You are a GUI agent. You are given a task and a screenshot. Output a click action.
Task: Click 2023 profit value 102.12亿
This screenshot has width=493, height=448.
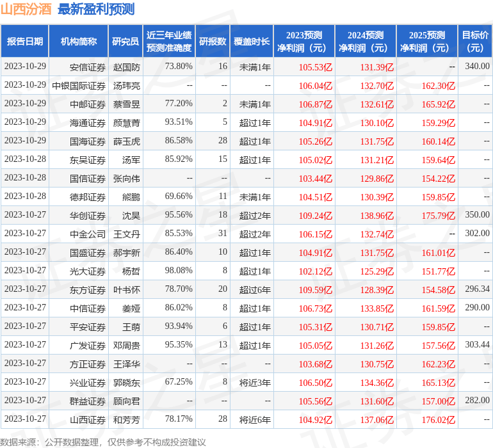click(x=316, y=271)
